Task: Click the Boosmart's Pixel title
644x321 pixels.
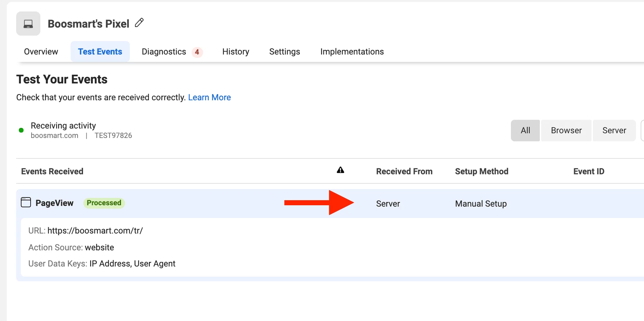Action: [x=88, y=24]
